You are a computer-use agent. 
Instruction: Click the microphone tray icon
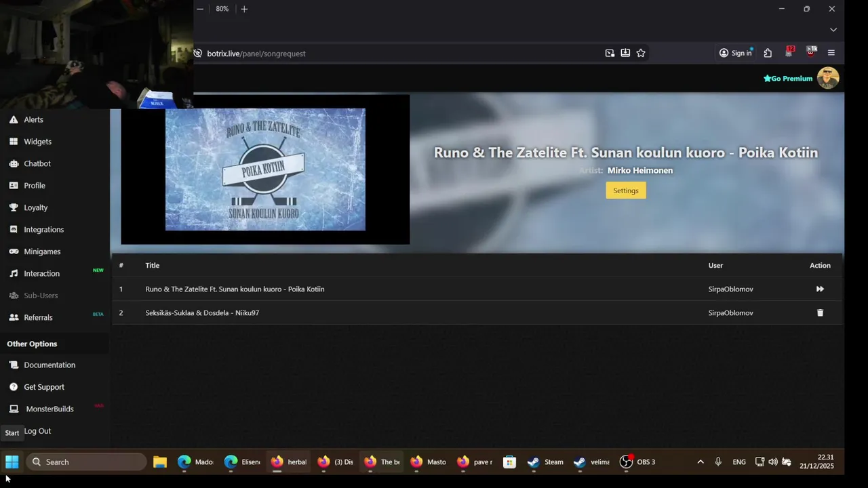718,462
